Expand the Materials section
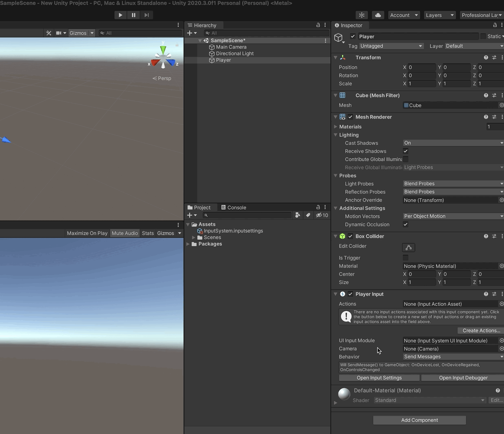Image resolution: width=504 pixels, height=434 pixels. tap(336, 127)
